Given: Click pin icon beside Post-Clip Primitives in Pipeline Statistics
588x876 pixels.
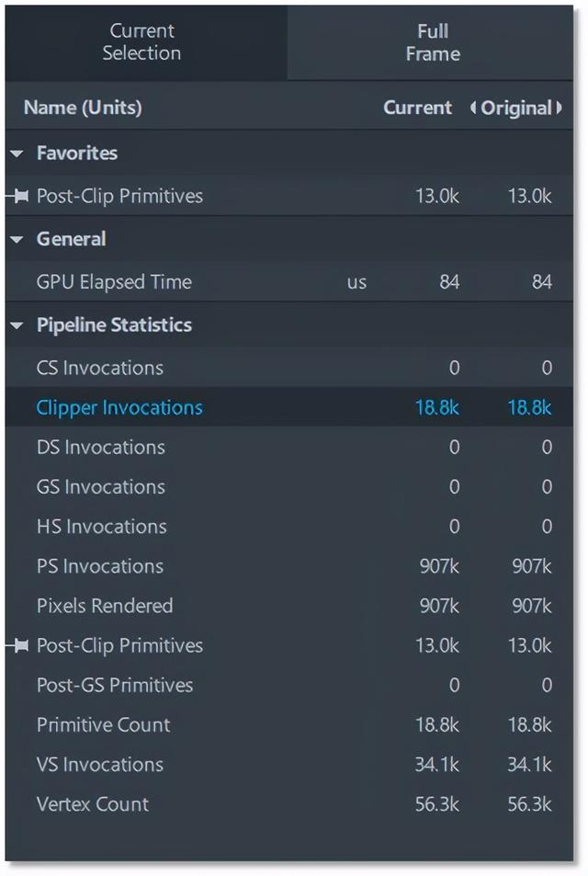Looking at the screenshot, I should point(18,645).
